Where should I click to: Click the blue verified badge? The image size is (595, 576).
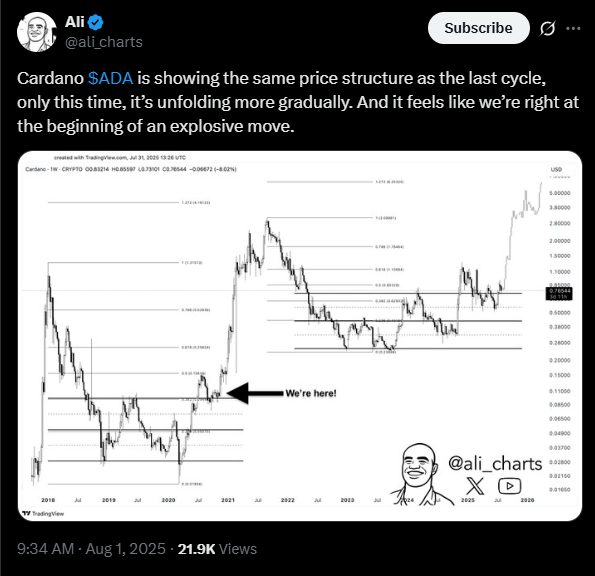pos(96,22)
